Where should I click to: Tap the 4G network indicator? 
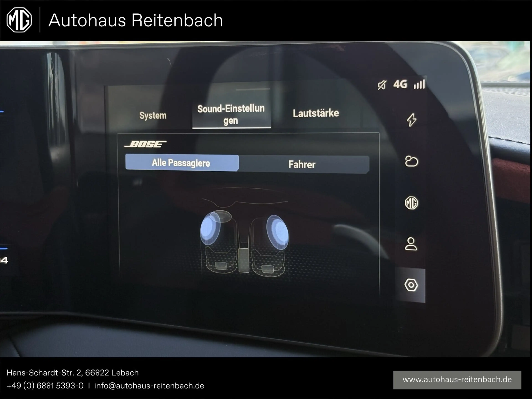pos(400,84)
